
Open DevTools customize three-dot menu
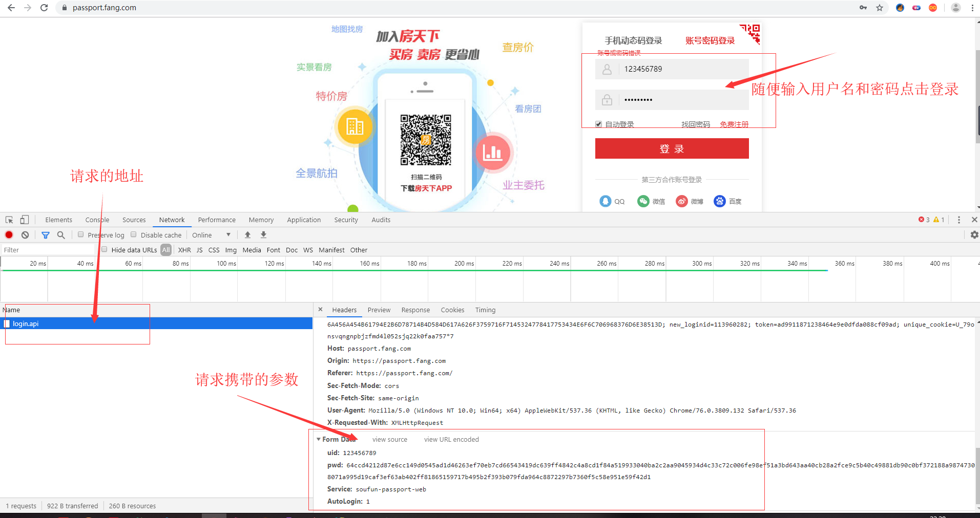pos(959,220)
